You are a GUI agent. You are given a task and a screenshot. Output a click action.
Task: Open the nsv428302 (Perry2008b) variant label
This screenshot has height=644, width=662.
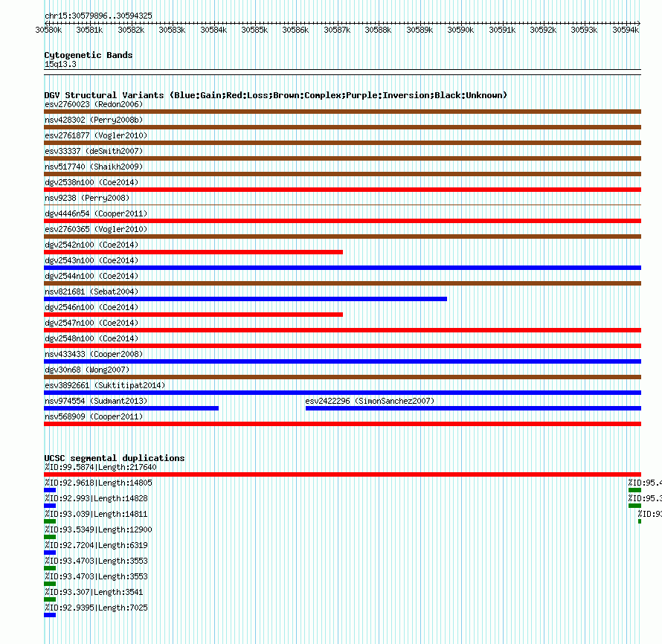pos(94,120)
